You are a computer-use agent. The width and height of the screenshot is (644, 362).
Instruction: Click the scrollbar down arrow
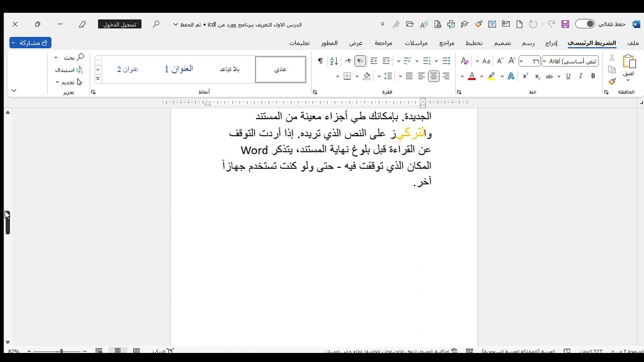click(8, 342)
